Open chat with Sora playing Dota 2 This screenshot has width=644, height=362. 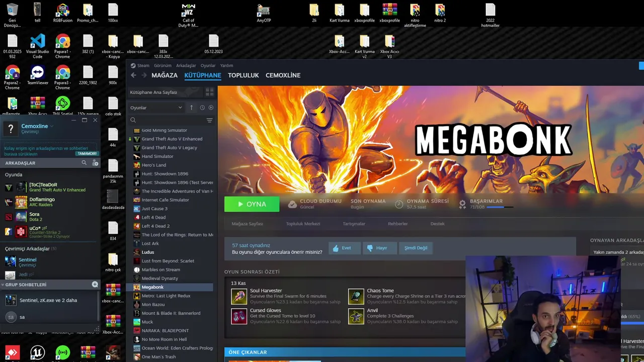click(x=50, y=217)
